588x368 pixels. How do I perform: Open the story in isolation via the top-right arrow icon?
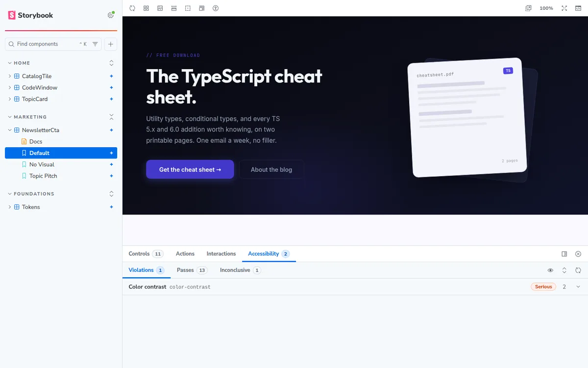528,8
